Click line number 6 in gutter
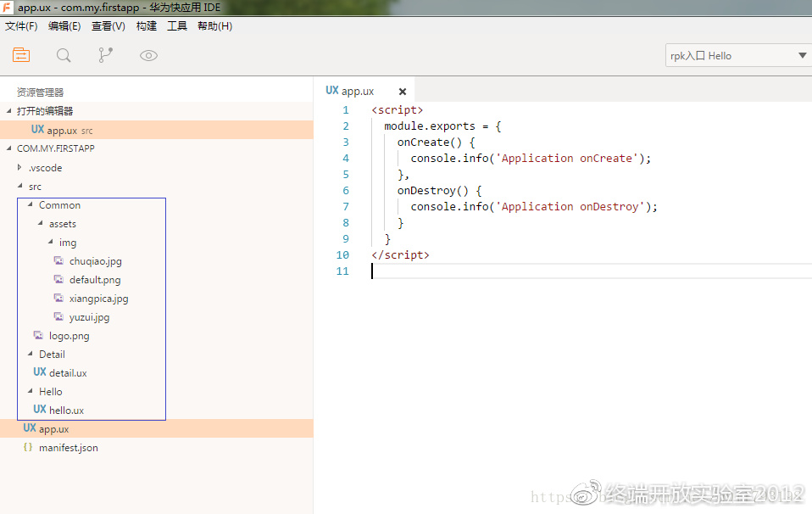Screen dimensions: 812x514 coord(346,190)
